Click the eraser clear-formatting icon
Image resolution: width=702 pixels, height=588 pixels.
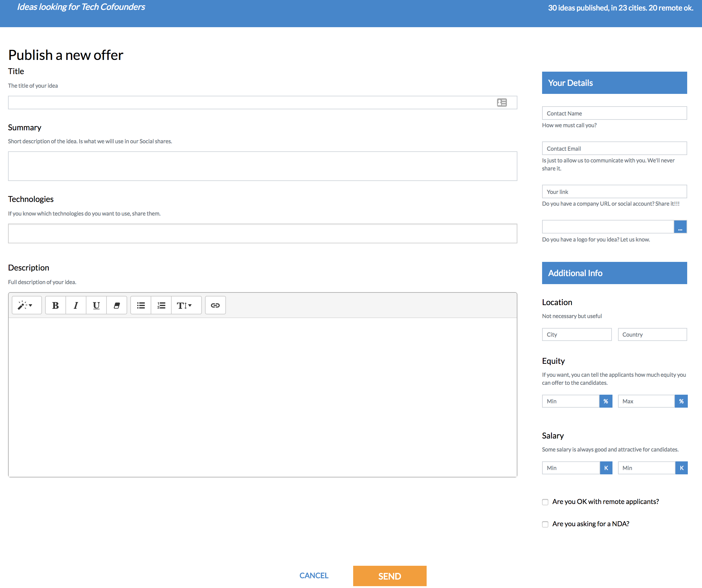117,305
